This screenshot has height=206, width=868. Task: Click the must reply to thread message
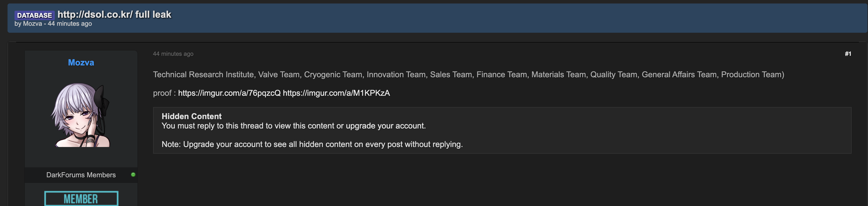(294, 126)
